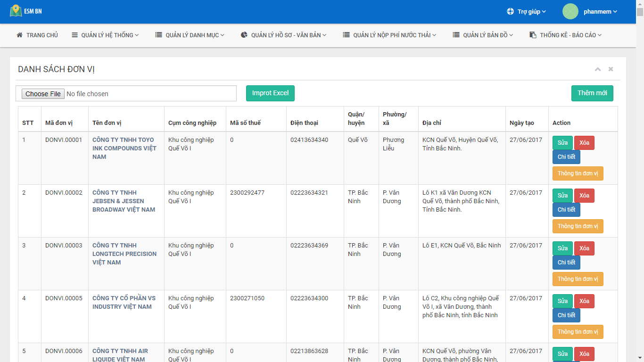Open Công ty TNHH Longtech Precision Việt Nam
Viewport: 644px width, 362px height.
(x=124, y=254)
